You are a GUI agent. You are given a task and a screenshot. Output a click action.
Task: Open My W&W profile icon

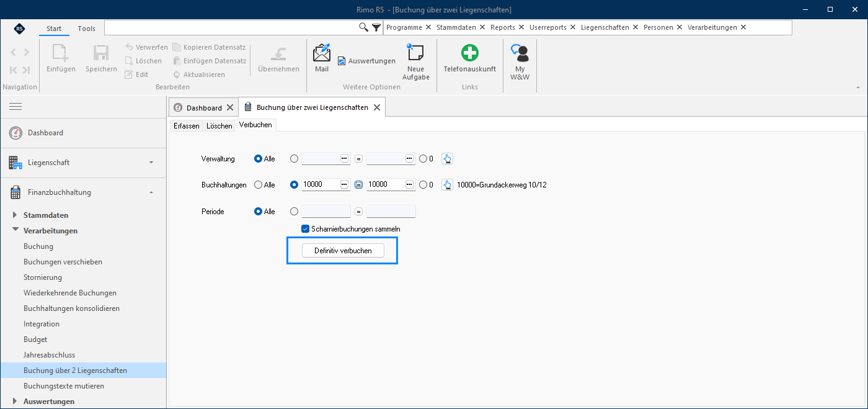pos(520,53)
